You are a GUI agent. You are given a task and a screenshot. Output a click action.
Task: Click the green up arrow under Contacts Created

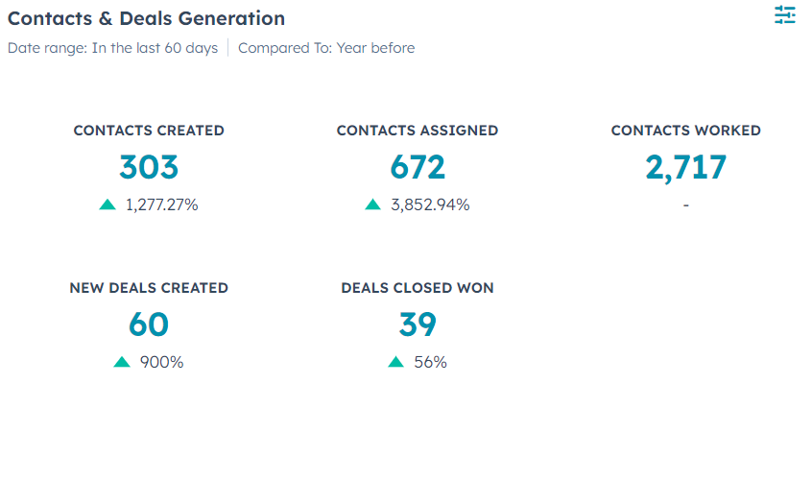[107, 204]
